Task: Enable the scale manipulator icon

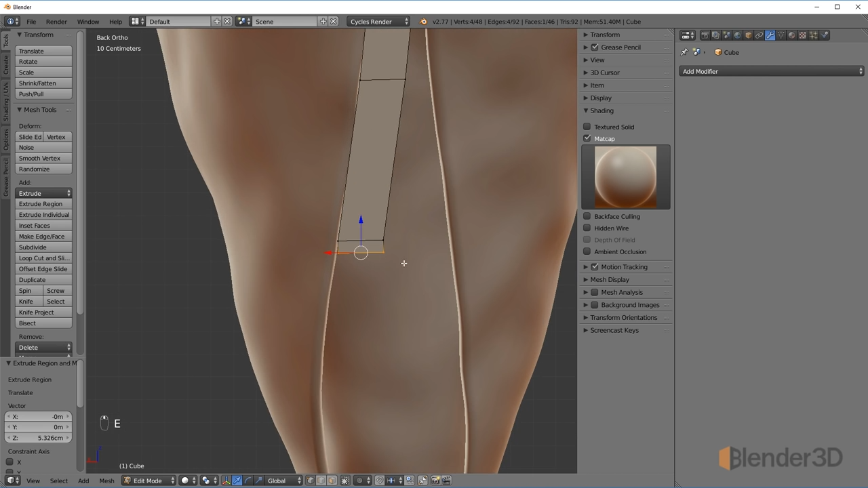Action: coord(259,481)
